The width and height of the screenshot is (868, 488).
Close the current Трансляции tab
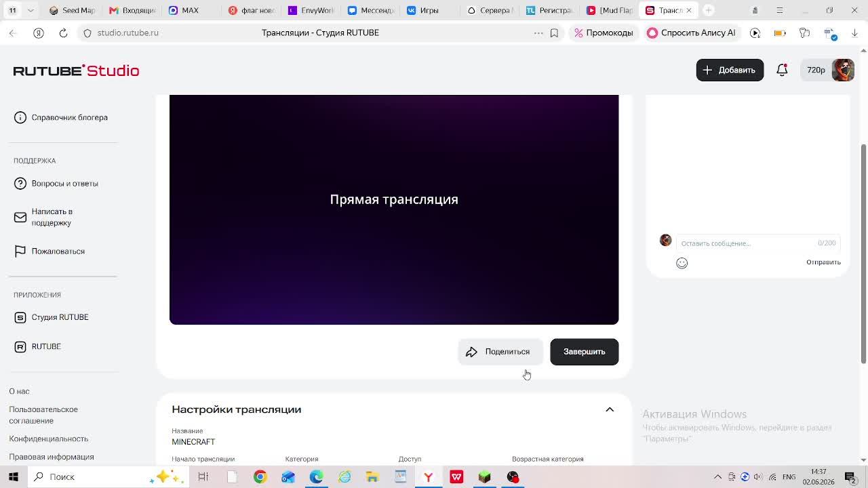point(688,10)
